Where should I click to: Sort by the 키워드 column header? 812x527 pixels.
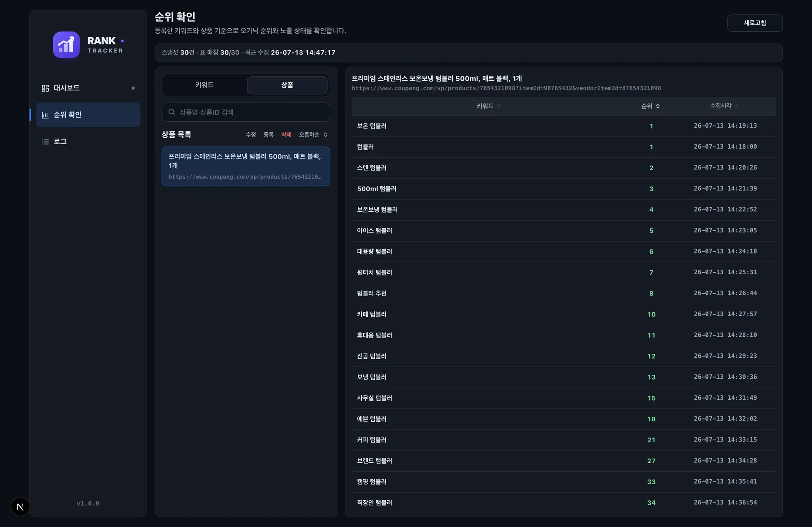click(488, 106)
